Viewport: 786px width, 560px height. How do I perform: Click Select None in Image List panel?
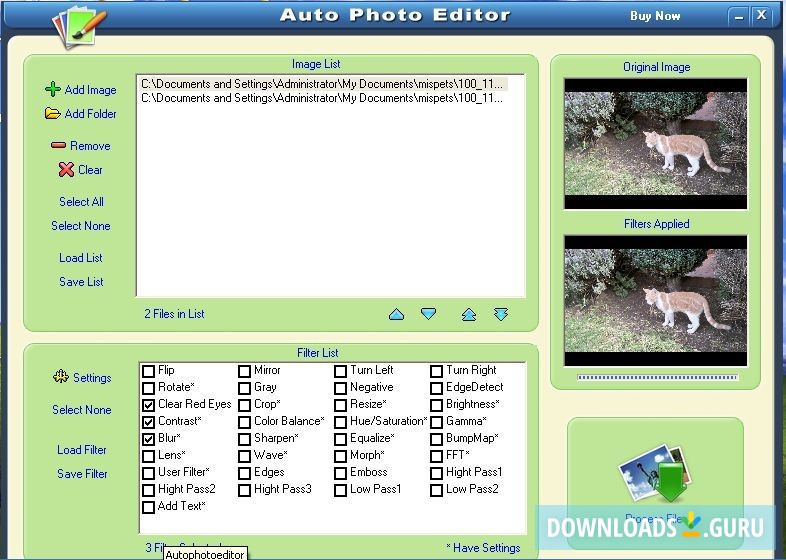(81, 226)
